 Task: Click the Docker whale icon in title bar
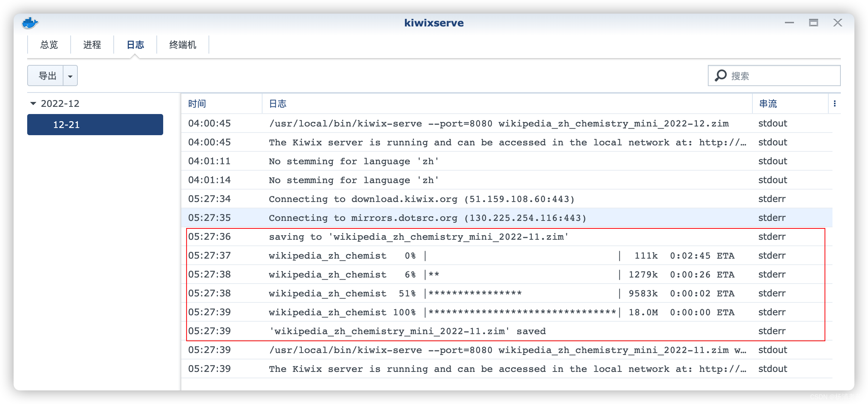pos(30,23)
